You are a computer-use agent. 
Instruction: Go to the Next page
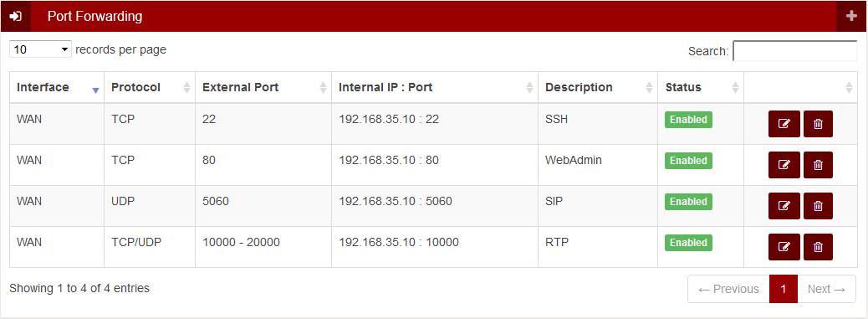click(x=826, y=289)
